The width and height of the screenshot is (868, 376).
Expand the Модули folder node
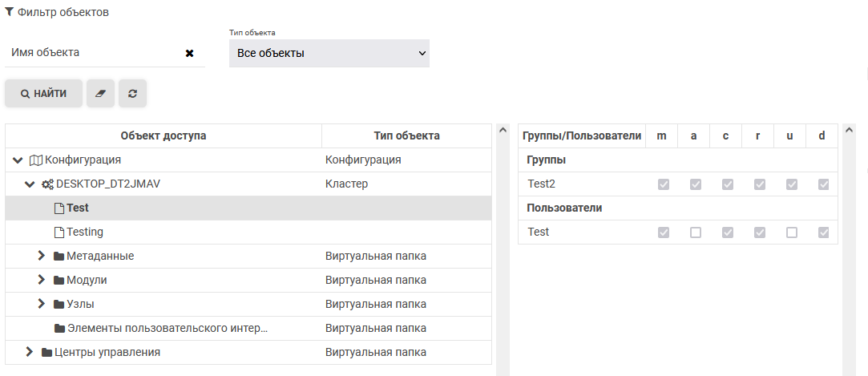pos(42,281)
